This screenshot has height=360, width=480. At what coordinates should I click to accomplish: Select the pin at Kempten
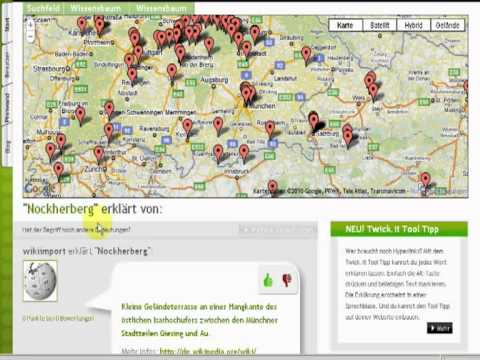click(188, 128)
